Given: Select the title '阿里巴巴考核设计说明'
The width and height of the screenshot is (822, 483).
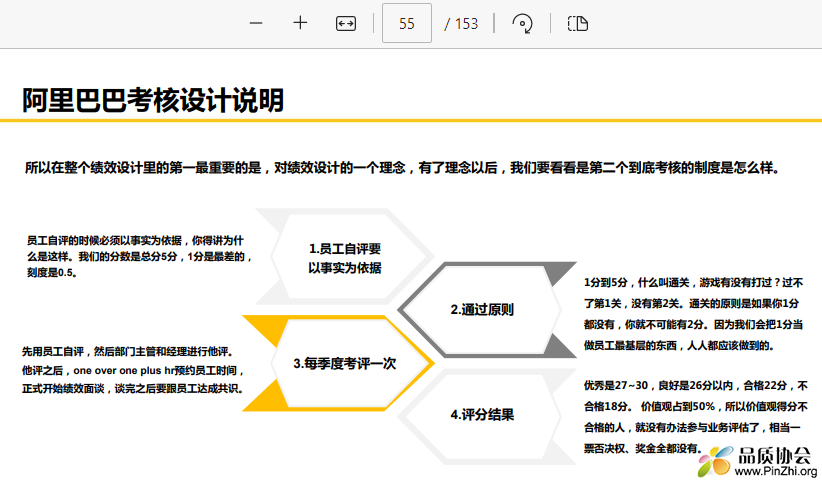Looking at the screenshot, I should (153, 100).
